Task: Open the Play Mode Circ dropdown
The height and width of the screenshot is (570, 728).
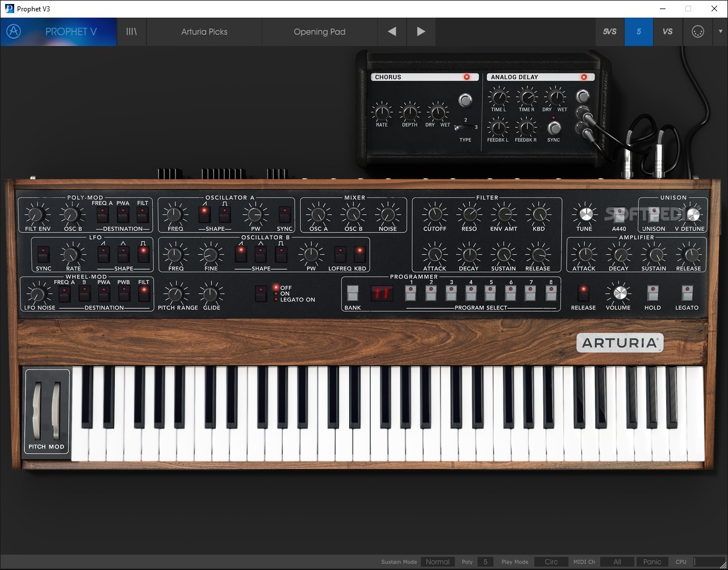Action: pyautogui.click(x=551, y=562)
